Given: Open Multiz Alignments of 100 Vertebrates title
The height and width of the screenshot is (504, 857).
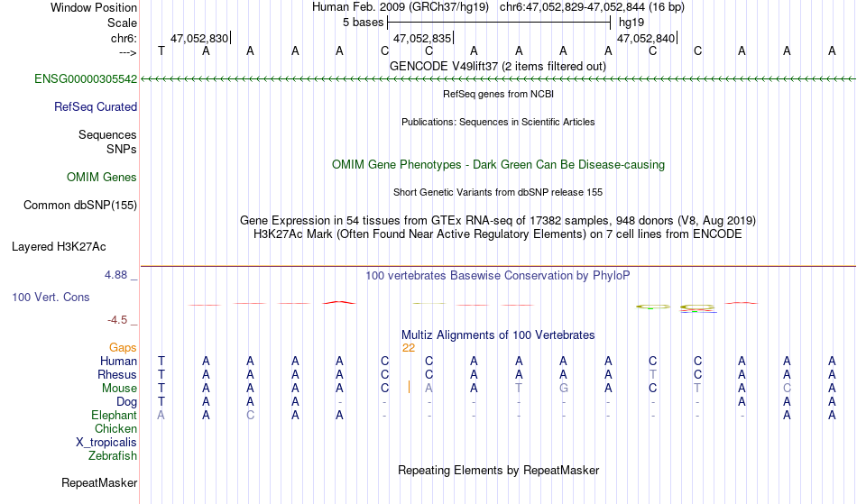Looking at the screenshot, I should (x=498, y=335).
